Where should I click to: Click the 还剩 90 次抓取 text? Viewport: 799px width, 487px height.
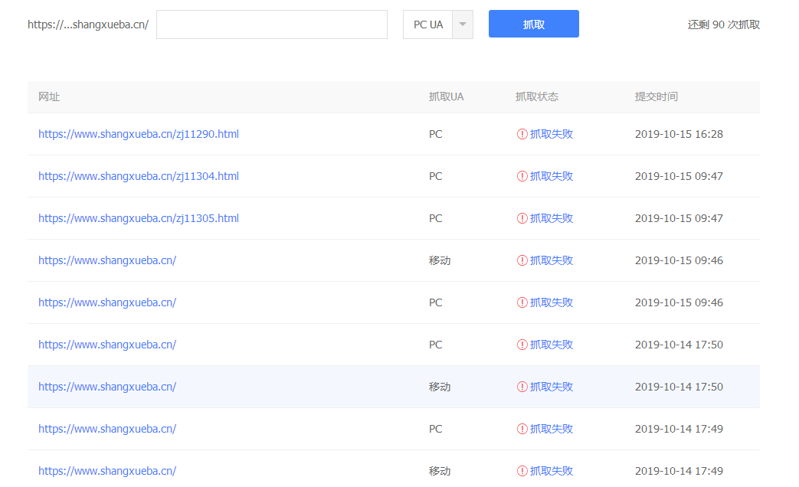pos(724,24)
